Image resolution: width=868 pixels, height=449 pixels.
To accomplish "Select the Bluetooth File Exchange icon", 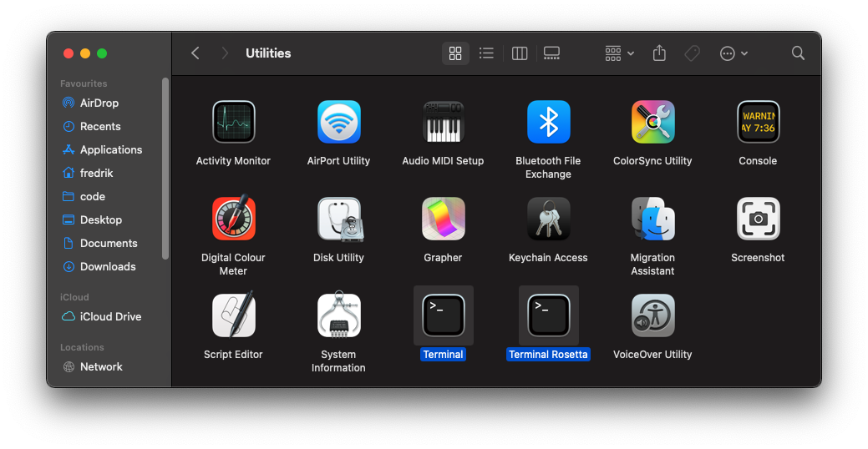I will 549,122.
